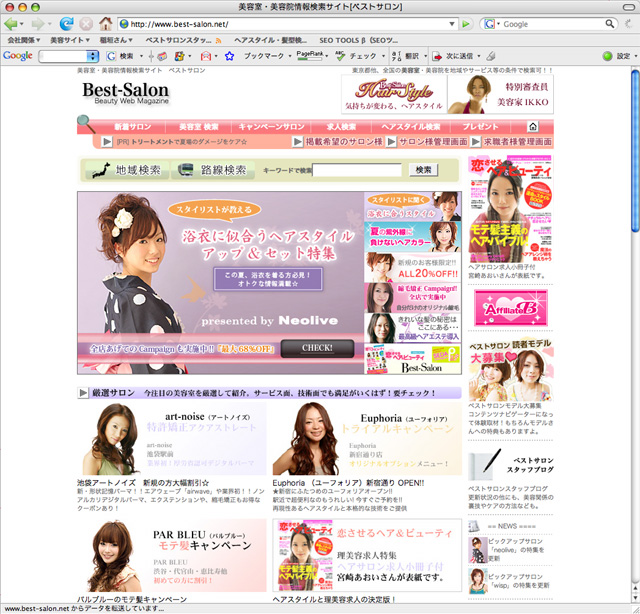This screenshot has width=640, height=614.
Task: Click the 検索 keyword search button
Action: point(424,170)
